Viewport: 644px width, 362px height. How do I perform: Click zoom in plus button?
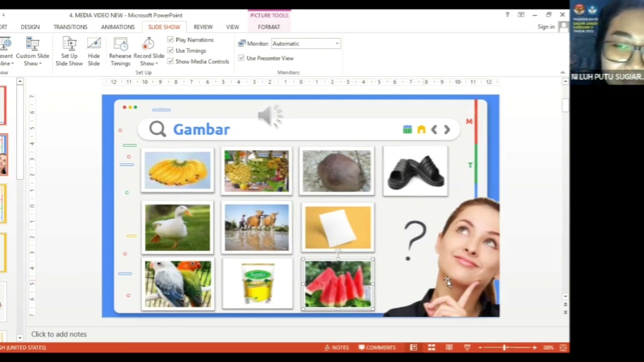pos(534,347)
